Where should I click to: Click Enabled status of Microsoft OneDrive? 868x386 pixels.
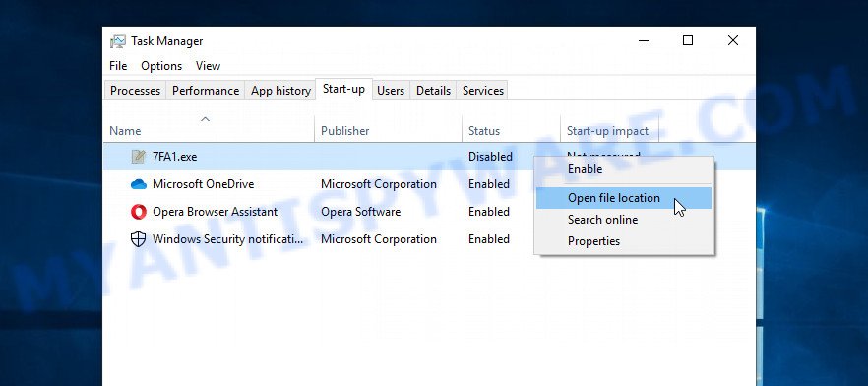(x=489, y=184)
